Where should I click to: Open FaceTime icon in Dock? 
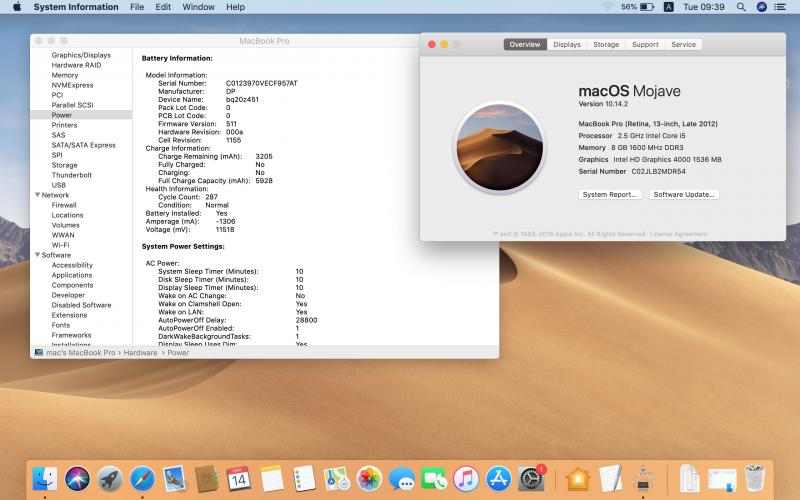(434, 479)
